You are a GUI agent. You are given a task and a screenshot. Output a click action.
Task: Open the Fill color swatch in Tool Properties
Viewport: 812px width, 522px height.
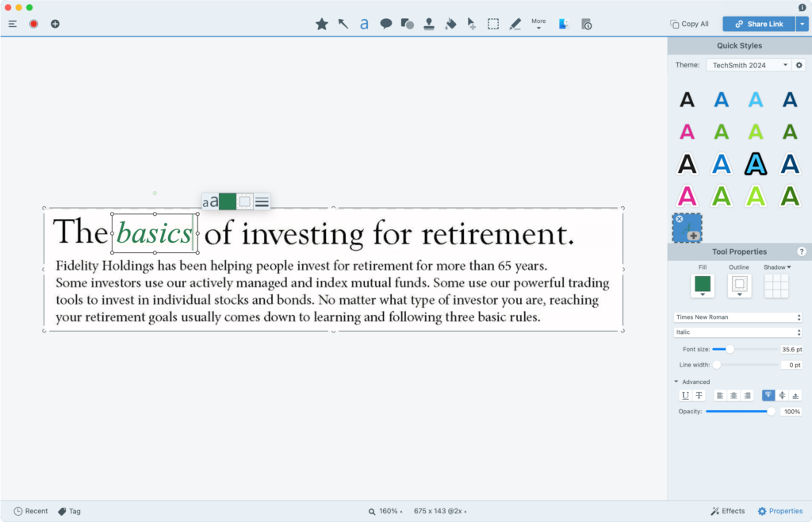(703, 286)
